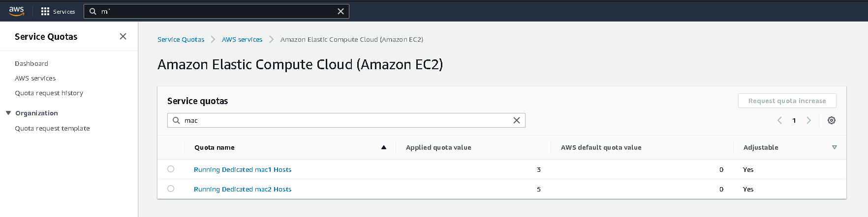The width and height of the screenshot is (868, 217).
Task: Open Dashboard in the side navigation
Action: point(31,63)
